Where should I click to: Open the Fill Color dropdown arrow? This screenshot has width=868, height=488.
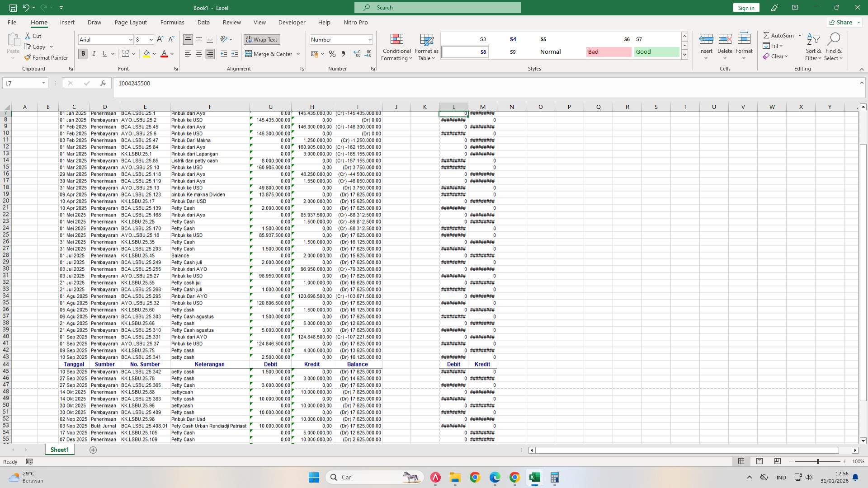click(x=155, y=54)
